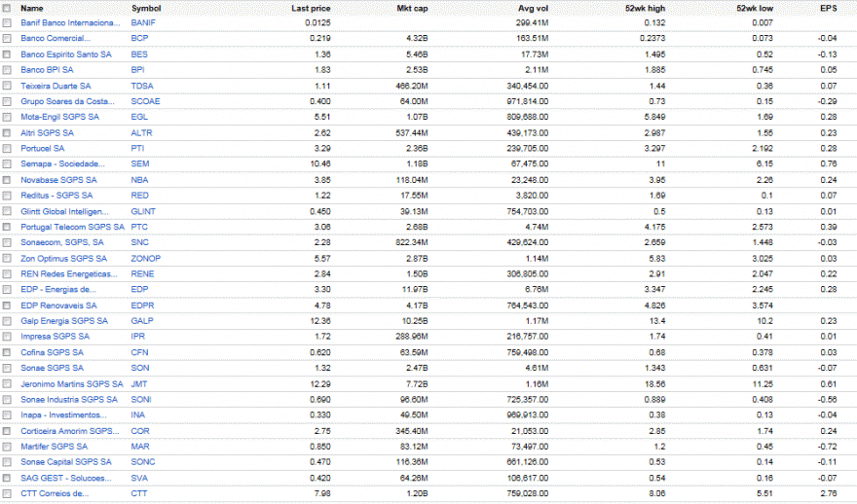This screenshot has height=504, width=857.
Task: Check the box beside Banco Comercial
Action: coord(7,39)
